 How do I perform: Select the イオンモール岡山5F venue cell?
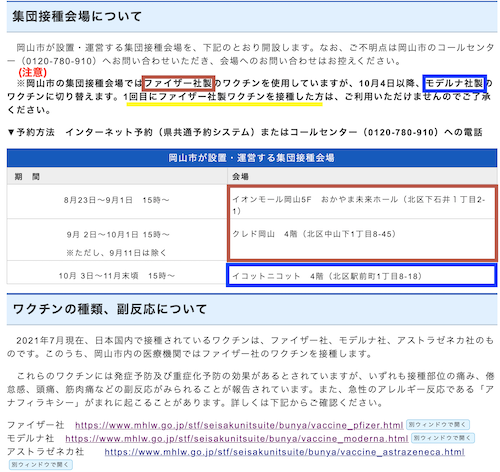click(x=362, y=202)
